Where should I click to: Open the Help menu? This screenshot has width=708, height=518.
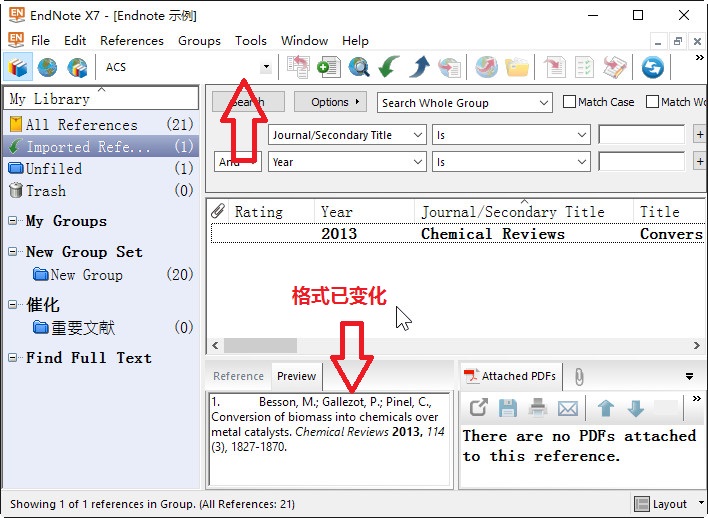pyautogui.click(x=355, y=41)
